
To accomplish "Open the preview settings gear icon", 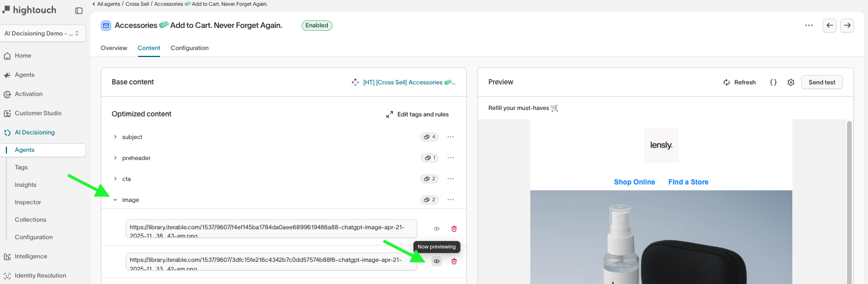I will 791,83.
